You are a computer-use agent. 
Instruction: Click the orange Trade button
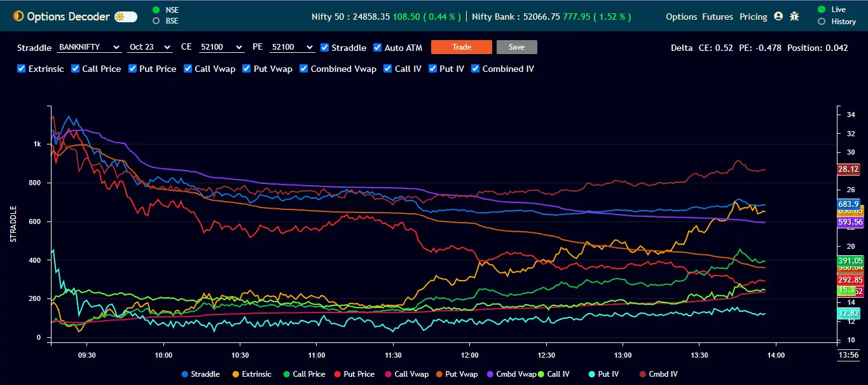pos(461,47)
